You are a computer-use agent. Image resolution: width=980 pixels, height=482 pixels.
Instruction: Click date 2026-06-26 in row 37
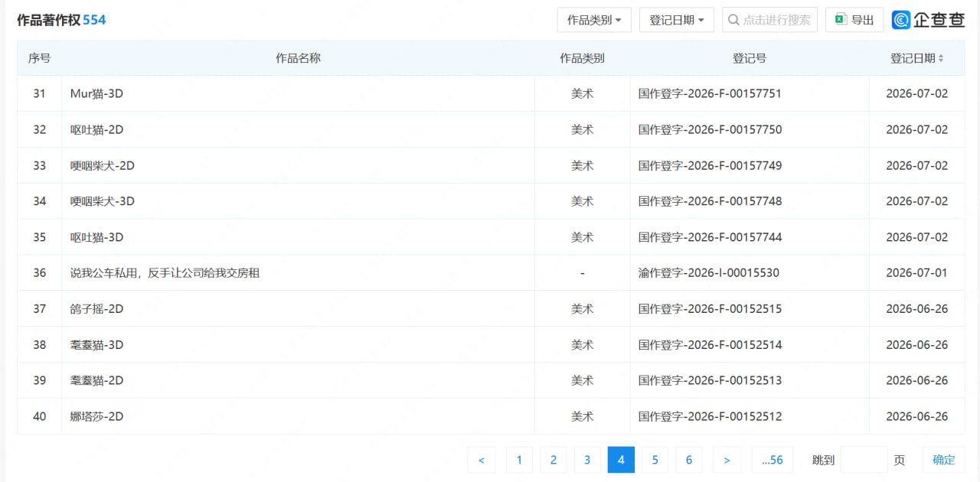click(917, 308)
